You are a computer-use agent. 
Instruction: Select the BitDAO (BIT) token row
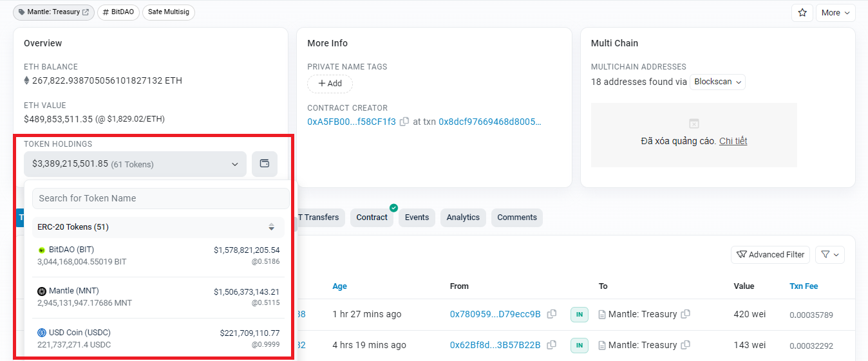click(x=158, y=255)
